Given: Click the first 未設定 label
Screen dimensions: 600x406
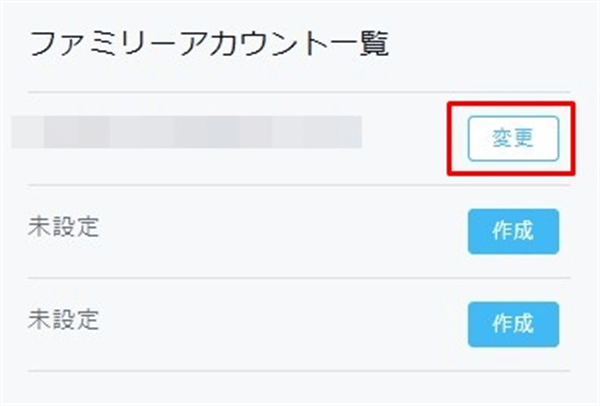Looking at the screenshot, I should (64, 227).
